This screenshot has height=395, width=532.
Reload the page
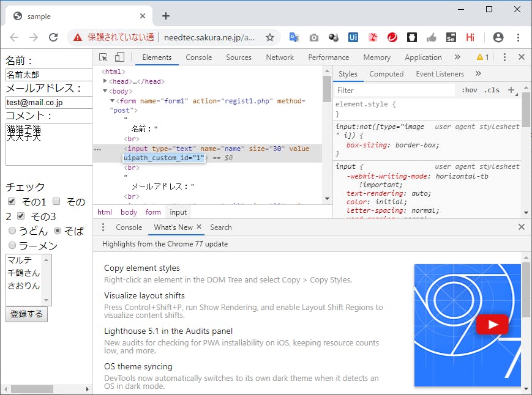click(53, 37)
